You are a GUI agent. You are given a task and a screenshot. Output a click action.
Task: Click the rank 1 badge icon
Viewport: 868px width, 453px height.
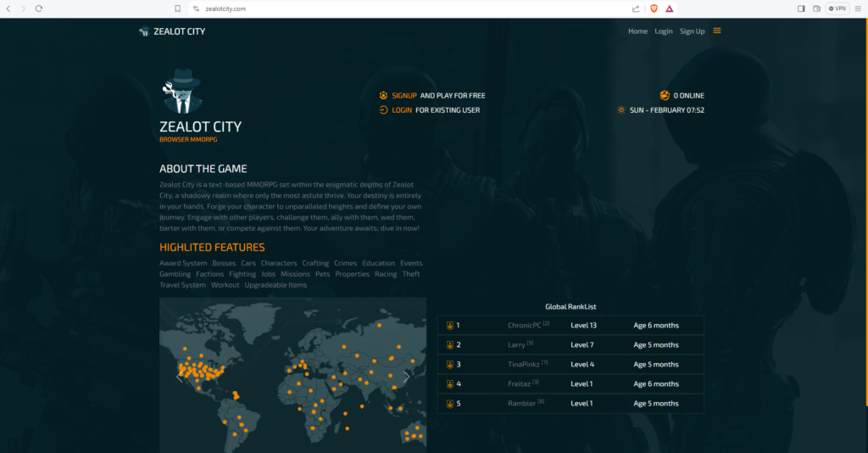[x=450, y=326]
